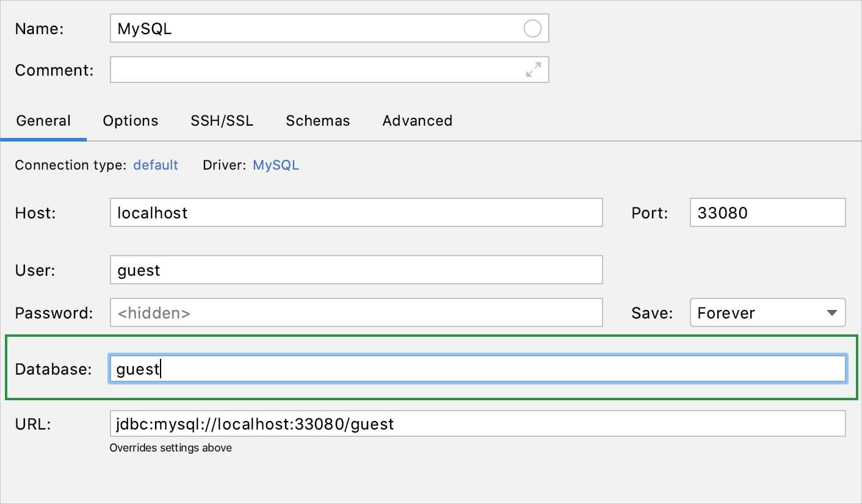Screen dimensions: 862x504
Task: Focus the User field containing guest
Action: (356, 270)
